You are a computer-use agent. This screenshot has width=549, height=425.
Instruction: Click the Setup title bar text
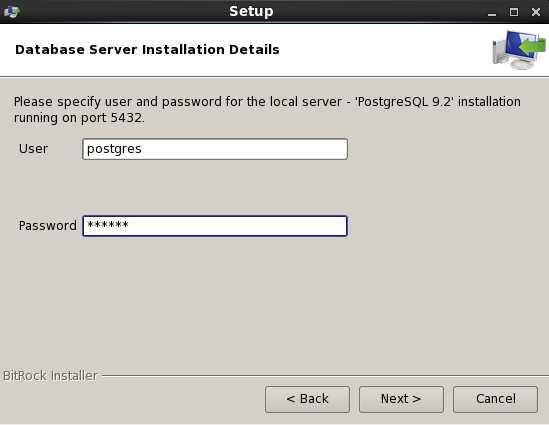(x=251, y=12)
